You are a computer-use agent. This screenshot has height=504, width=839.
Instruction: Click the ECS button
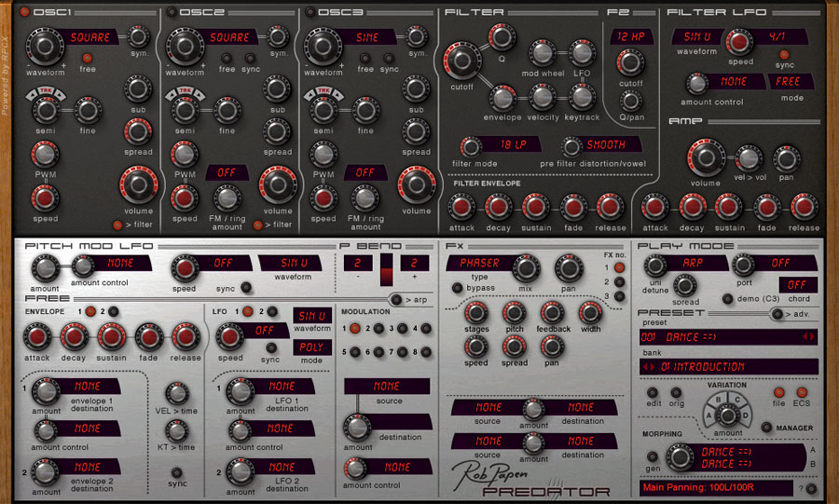(x=802, y=393)
